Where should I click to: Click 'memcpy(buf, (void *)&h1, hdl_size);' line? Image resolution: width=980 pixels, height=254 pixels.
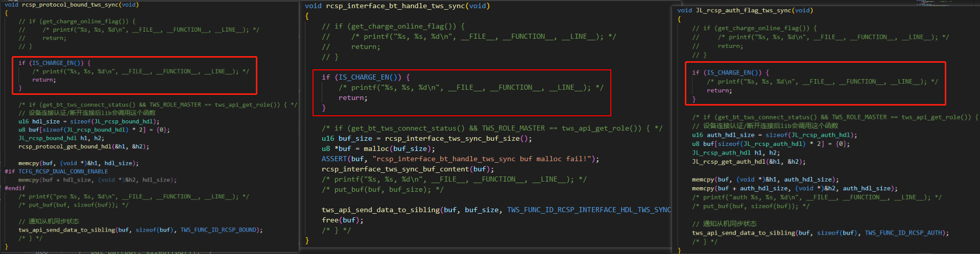tap(79, 163)
